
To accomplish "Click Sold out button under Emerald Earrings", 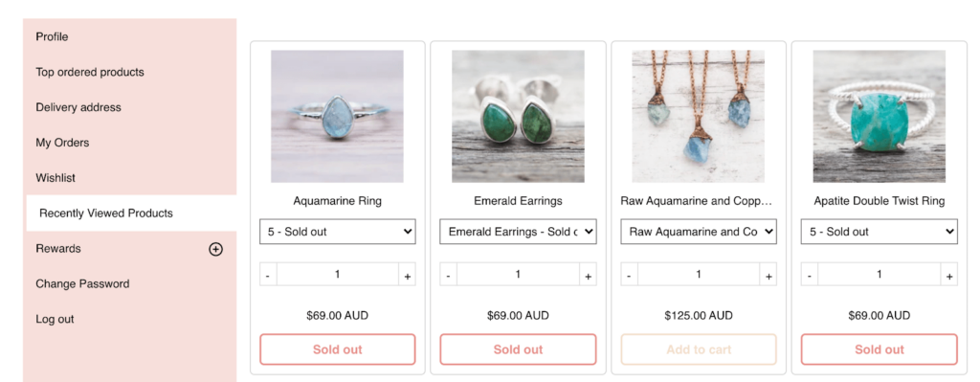I will (518, 349).
